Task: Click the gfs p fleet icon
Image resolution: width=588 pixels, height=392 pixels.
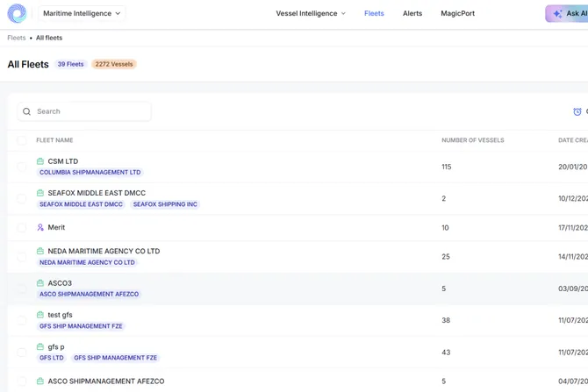Action: [x=40, y=346]
